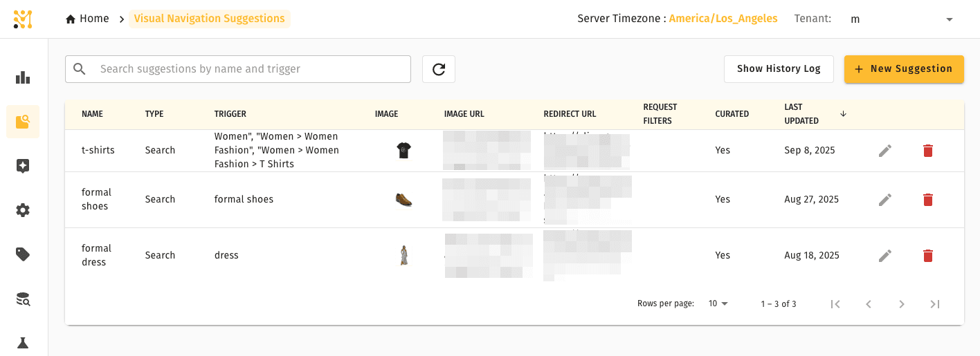
Task: Click the America/Los_Angeles timezone text
Action: (x=723, y=19)
